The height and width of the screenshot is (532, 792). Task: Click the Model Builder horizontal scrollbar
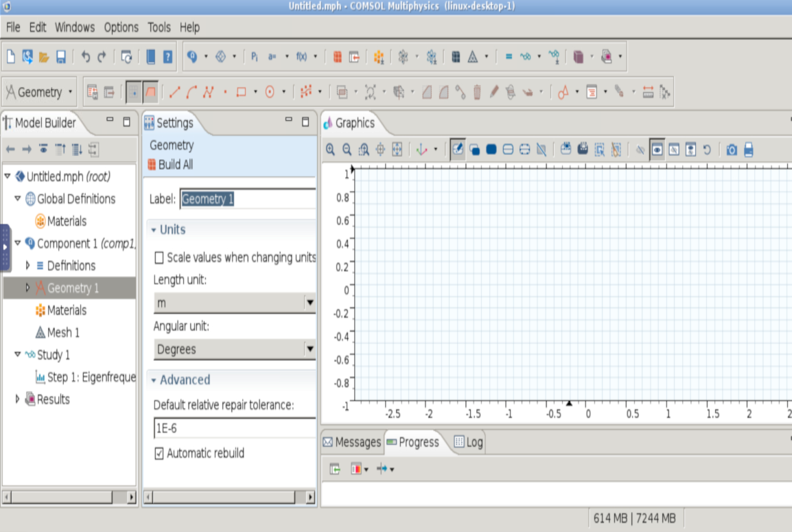(69, 497)
